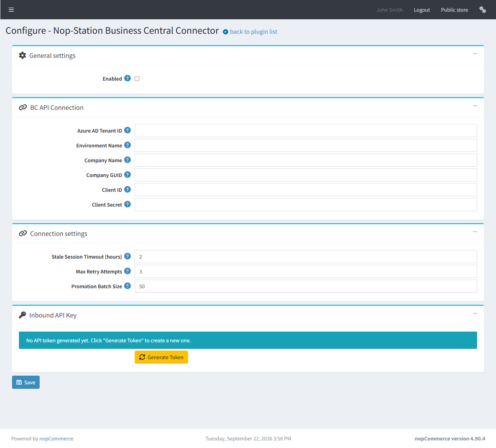Click into the Company Name field
Viewport: 496px width, 448px height.
click(x=306, y=160)
